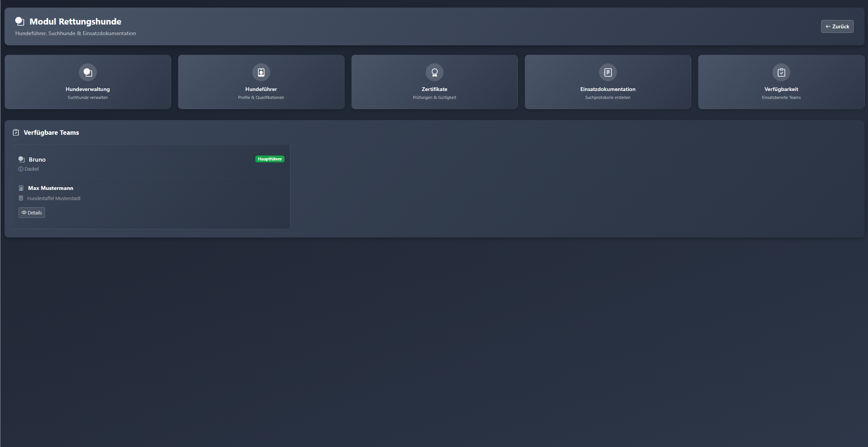The height and width of the screenshot is (447, 868).
Task: Click the clipboard icon next to Verfügbare Teams
Action: tap(16, 133)
